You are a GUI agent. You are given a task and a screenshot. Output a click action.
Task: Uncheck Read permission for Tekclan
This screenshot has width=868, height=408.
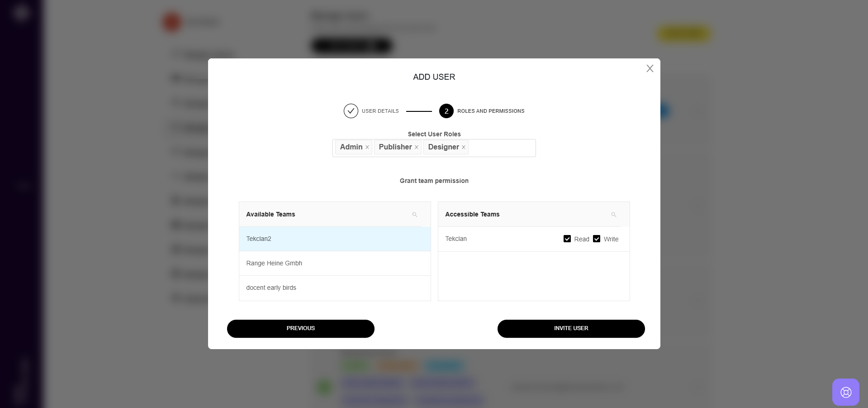pos(567,239)
